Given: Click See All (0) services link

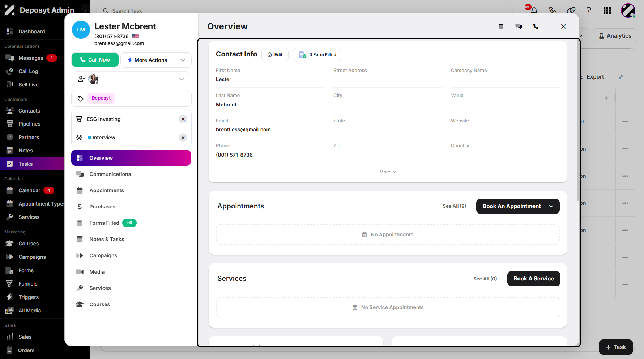Looking at the screenshot, I should 485,279.
